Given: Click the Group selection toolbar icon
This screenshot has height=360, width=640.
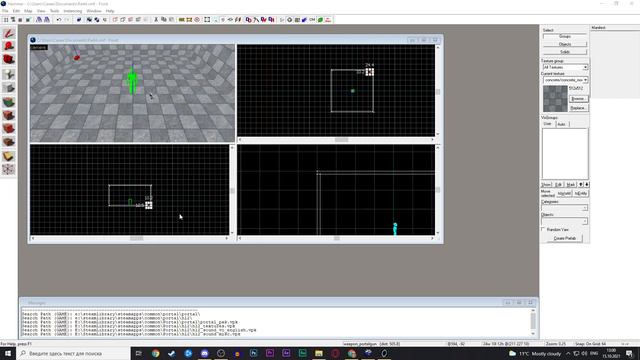Looking at the screenshot, I should (89, 20).
